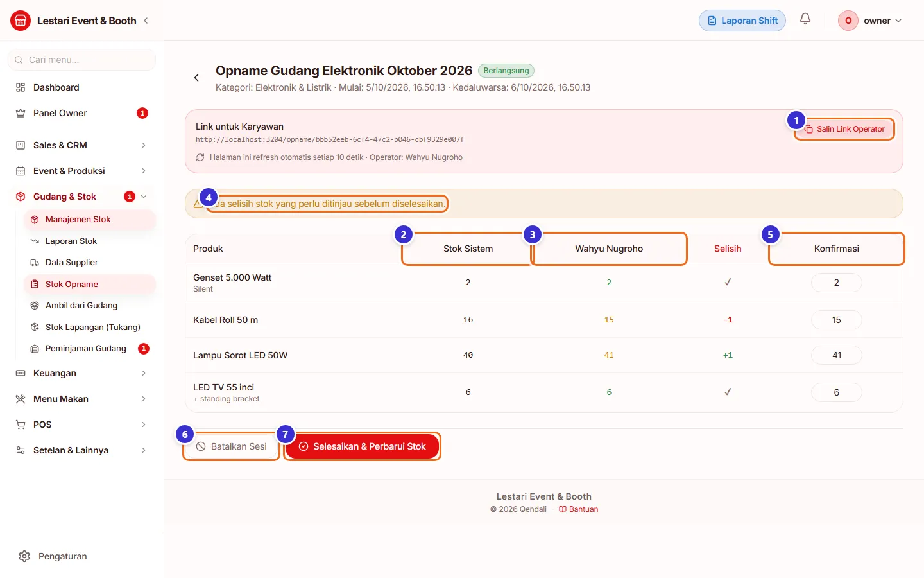This screenshot has width=924, height=578.
Task: Click the Event & Produksi calendar icon
Action: point(21,171)
